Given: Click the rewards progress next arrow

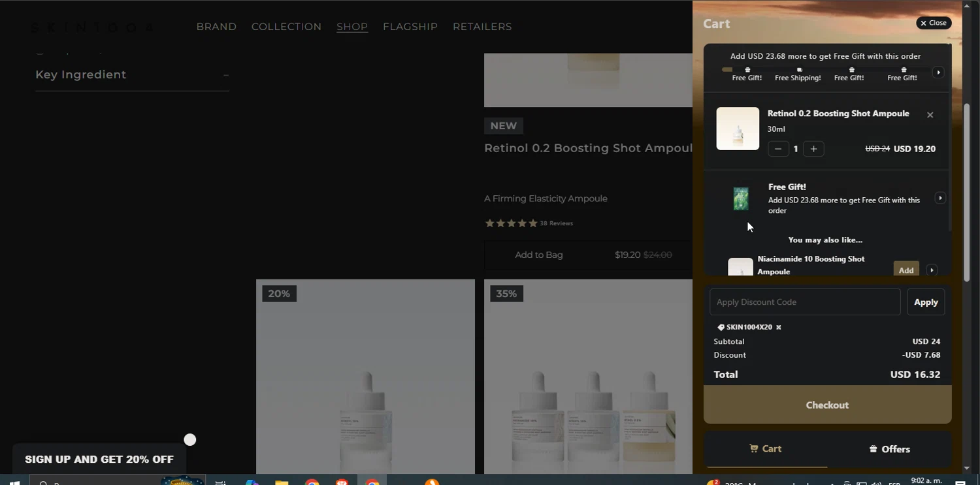Looking at the screenshot, I should click(938, 72).
